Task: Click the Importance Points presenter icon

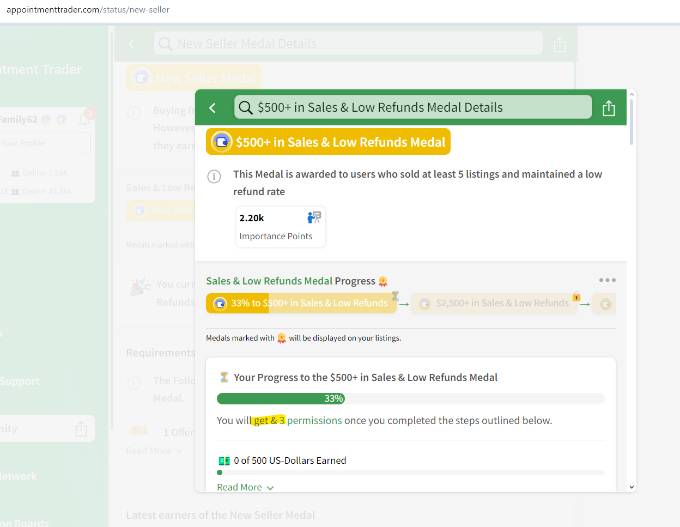Action: pos(314,217)
